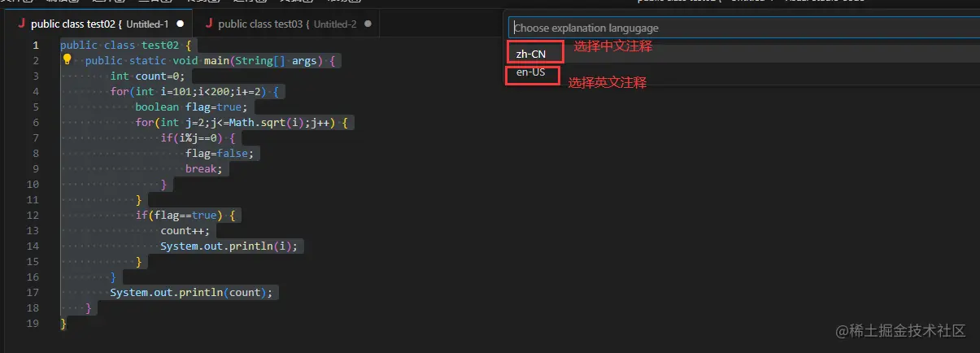
Task: Click line number 1 in the gutter
Action: coord(36,45)
